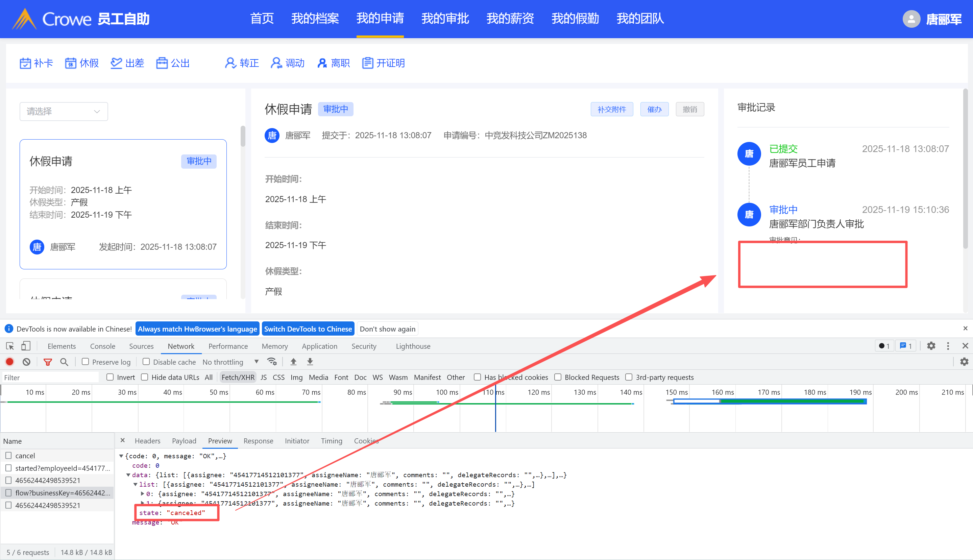Open DevTools settings gear

coord(931,346)
